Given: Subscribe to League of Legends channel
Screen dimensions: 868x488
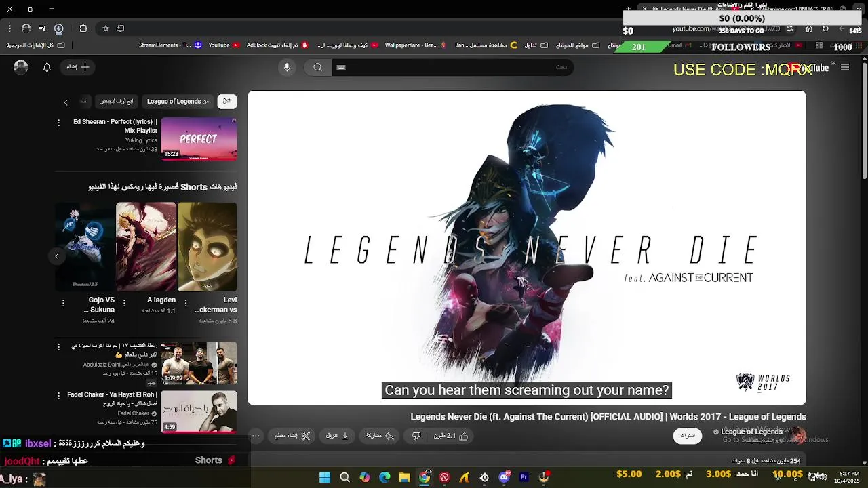Looking at the screenshot, I should click(x=688, y=436).
